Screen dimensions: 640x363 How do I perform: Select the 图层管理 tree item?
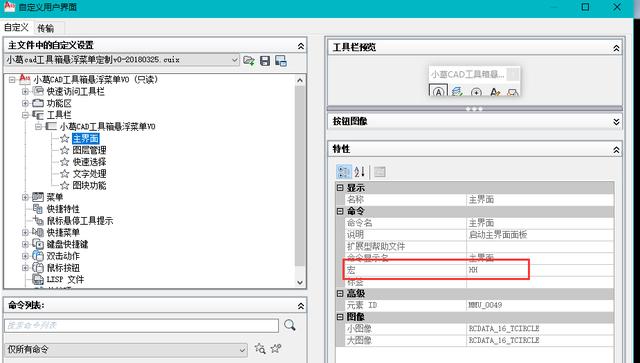coord(89,150)
